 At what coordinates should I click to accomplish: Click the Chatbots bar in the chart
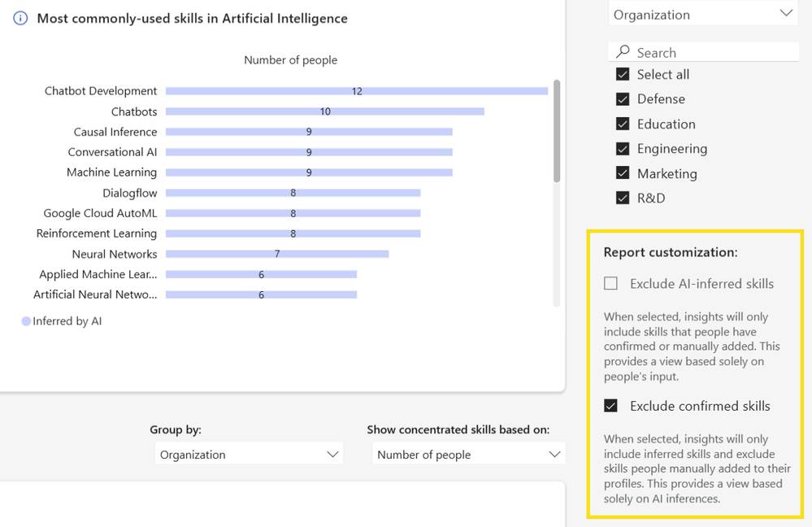[x=324, y=111]
